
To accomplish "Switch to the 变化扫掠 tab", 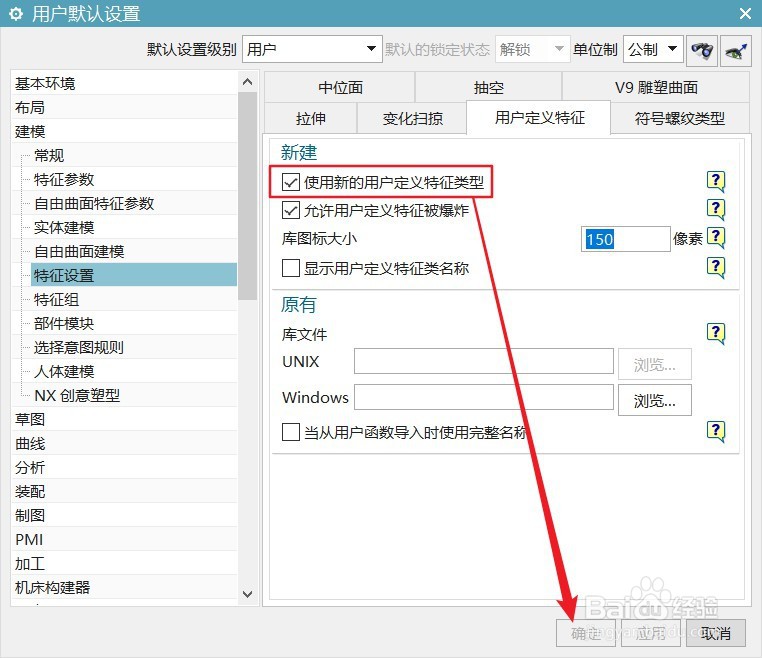I will pyautogui.click(x=412, y=118).
